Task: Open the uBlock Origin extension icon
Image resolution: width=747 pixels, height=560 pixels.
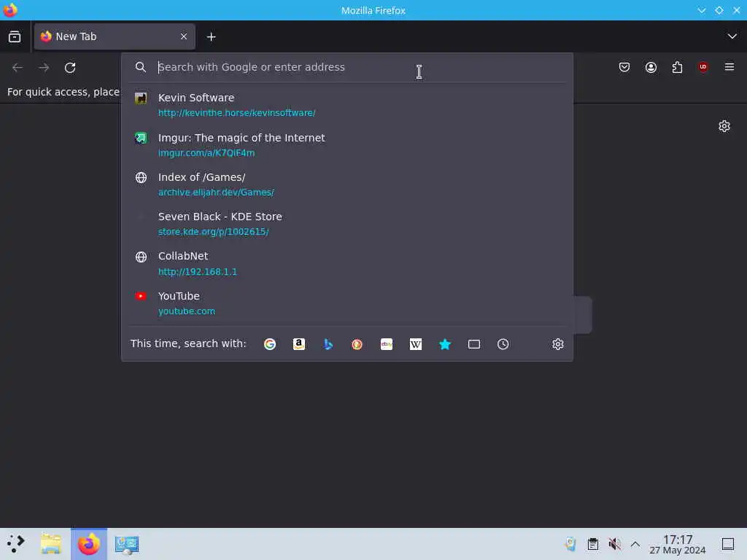Action: tap(703, 67)
